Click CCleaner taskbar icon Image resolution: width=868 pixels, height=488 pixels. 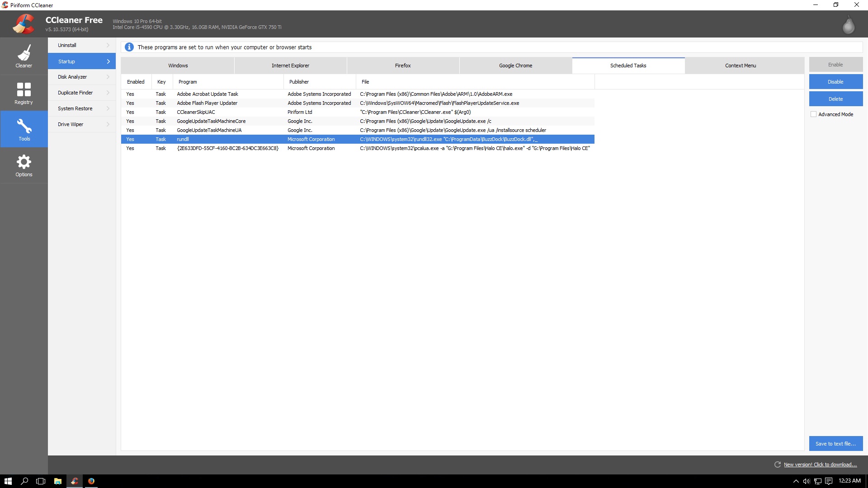[75, 481]
